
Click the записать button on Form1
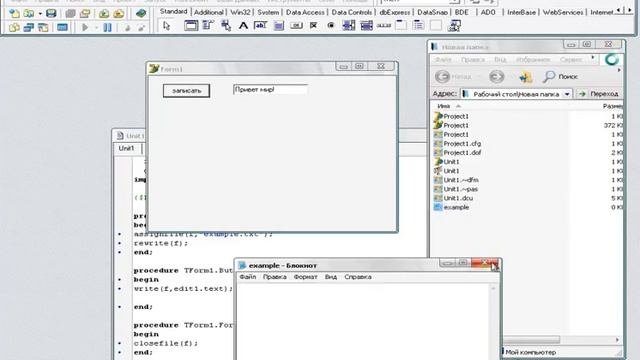pos(187,91)
